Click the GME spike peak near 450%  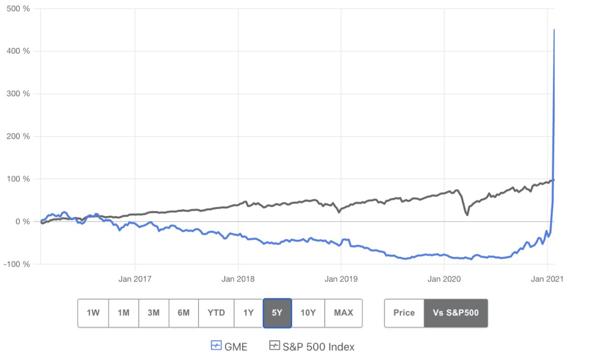pos(554,30)
